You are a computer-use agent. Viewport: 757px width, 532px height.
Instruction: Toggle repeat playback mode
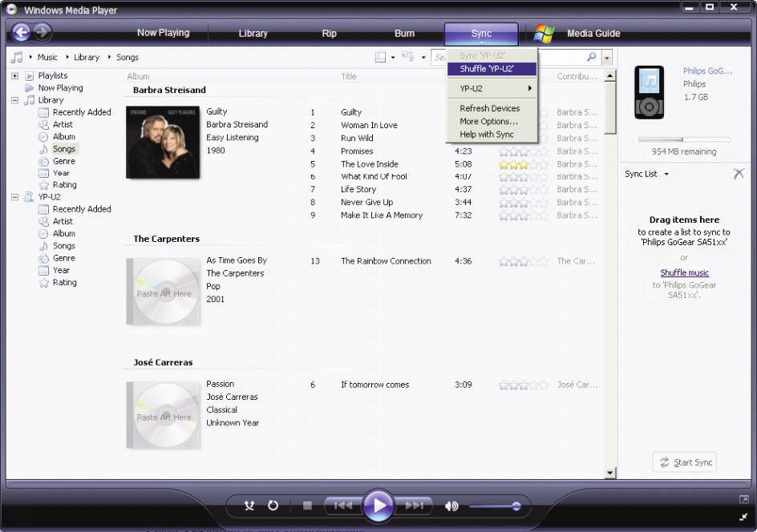[x=273, y=506]
